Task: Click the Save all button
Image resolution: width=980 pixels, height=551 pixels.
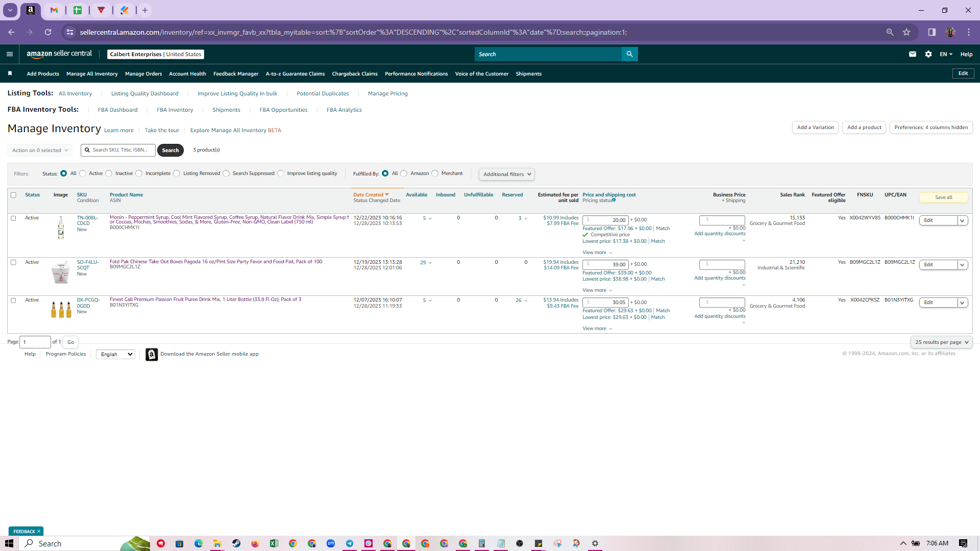Action: [943, 197]
